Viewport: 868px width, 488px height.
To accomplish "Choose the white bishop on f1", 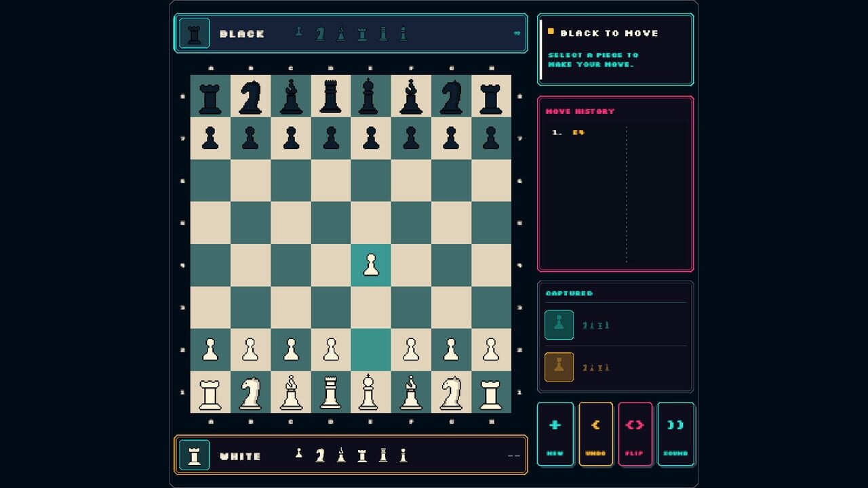I will [x=411, y=392].
